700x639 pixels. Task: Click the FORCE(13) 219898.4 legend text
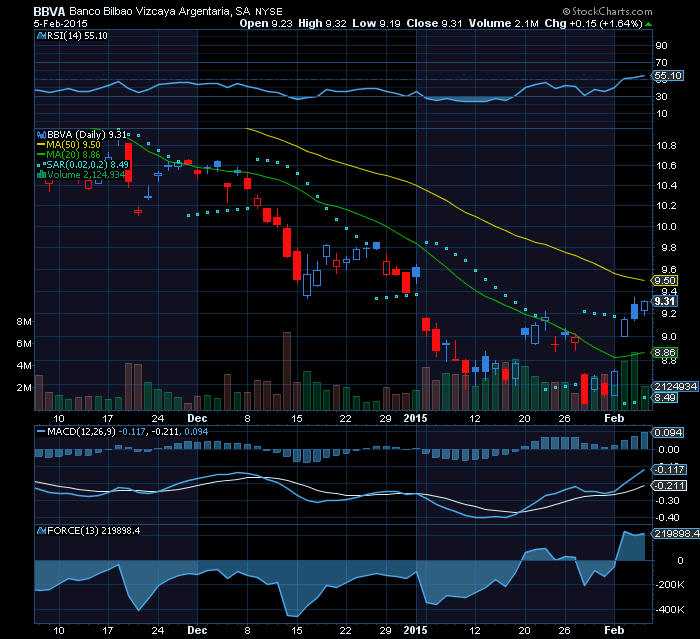click(93, 530)
